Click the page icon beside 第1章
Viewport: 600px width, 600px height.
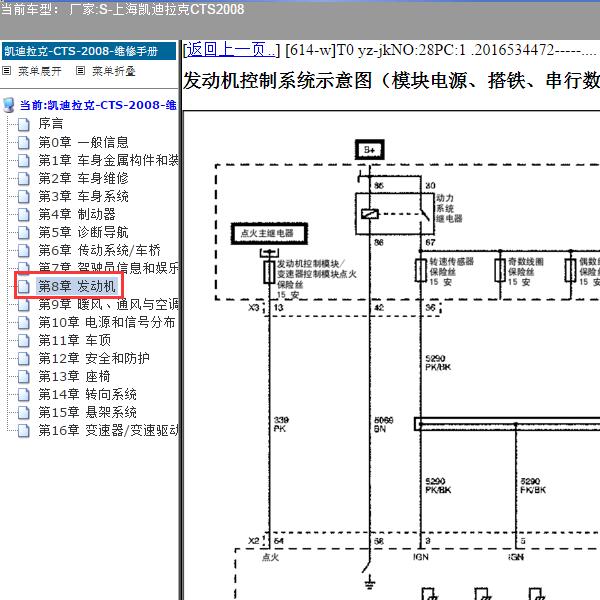click(24, 160)
